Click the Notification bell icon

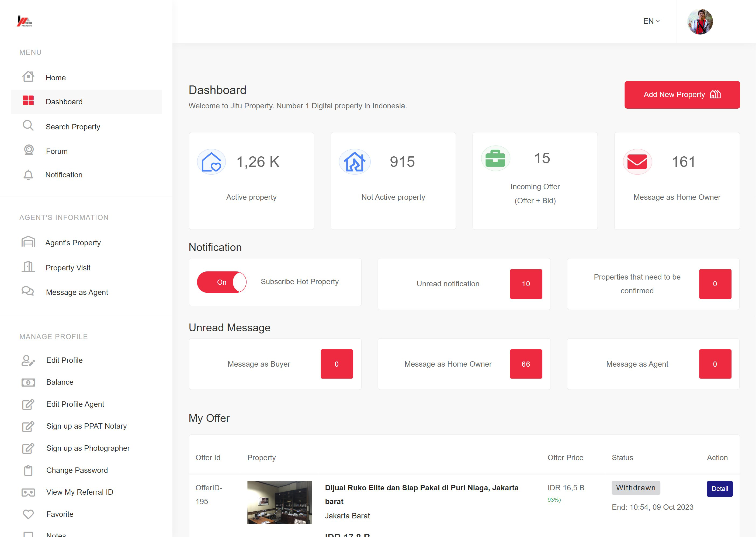(28, 175)
